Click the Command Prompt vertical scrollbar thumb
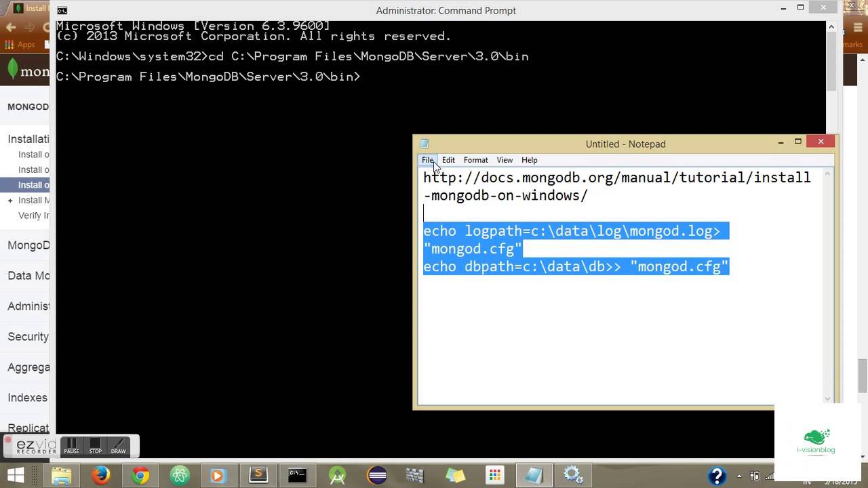The width and height of the screenshot is (868, 488). [x=831, y=61]
